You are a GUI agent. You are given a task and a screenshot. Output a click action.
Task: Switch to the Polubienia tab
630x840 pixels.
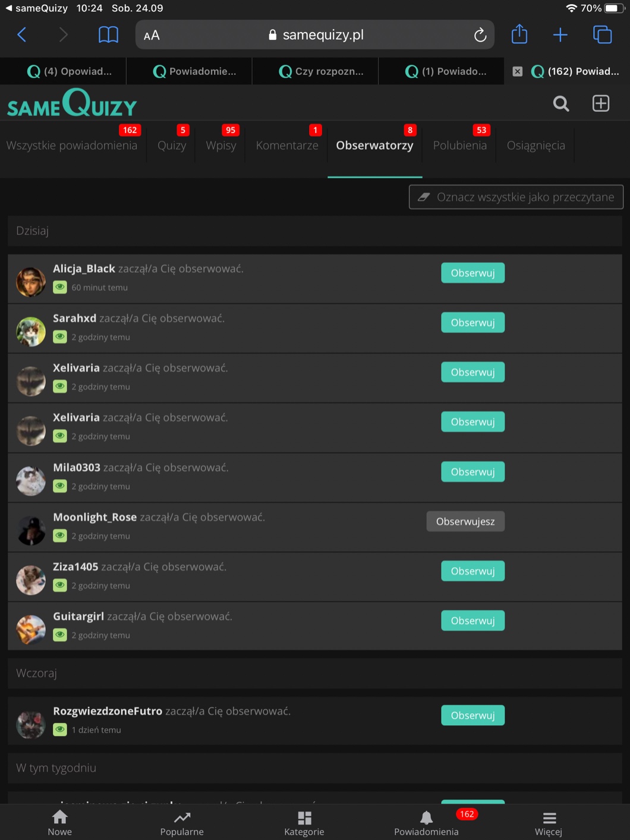pos(459,145)
